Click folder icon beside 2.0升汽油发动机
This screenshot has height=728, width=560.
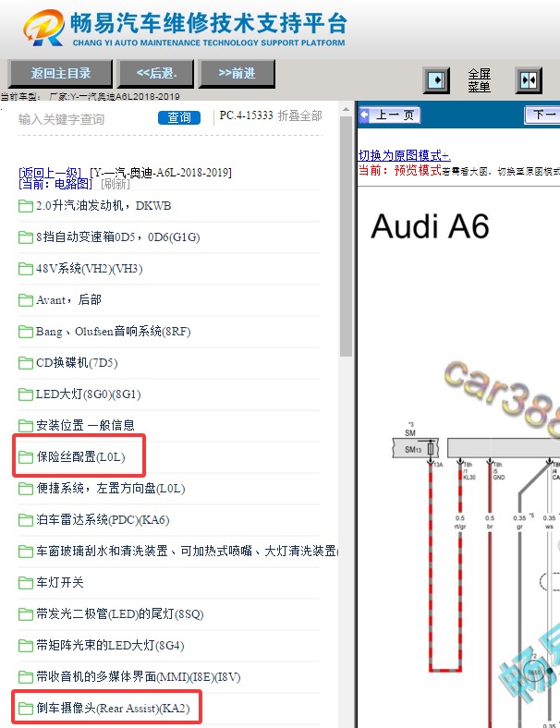tap(26, 206)
